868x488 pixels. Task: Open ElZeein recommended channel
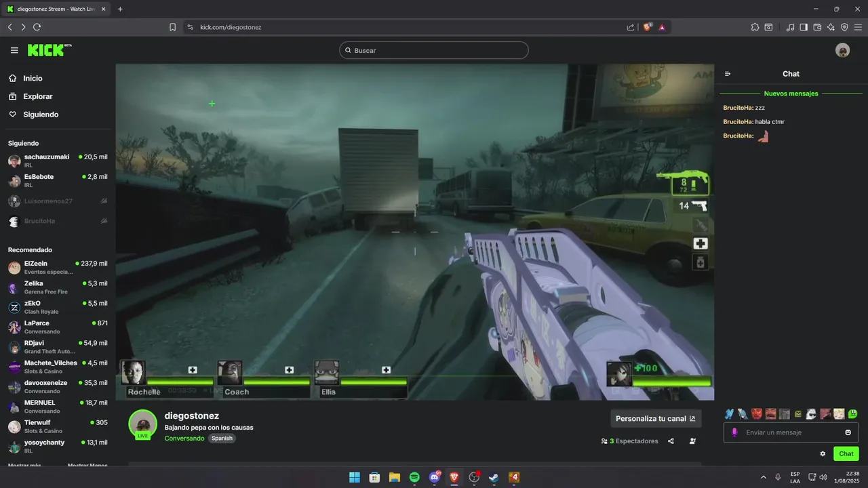click(58, 267)
